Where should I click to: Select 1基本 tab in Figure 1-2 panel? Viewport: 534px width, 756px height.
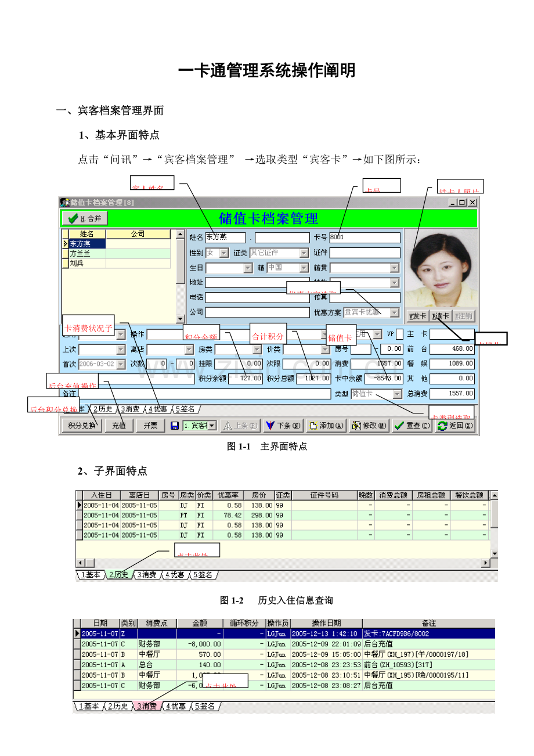point(91,575)
